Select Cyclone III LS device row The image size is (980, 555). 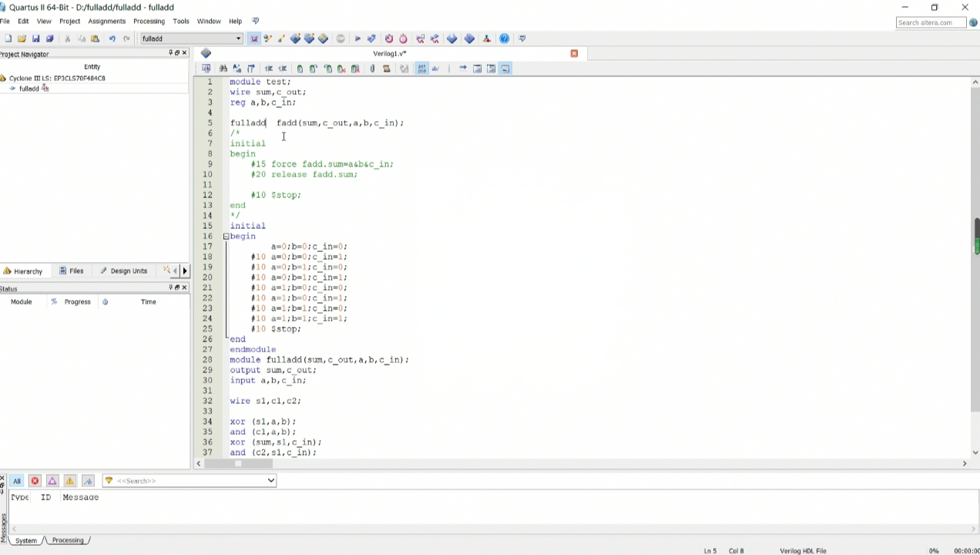point(57,79)
